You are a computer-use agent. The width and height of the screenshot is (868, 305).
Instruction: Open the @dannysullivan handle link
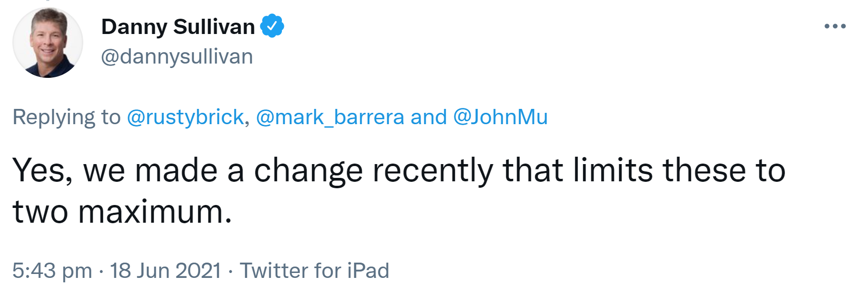pyautogui.click(x=176, y=57)
